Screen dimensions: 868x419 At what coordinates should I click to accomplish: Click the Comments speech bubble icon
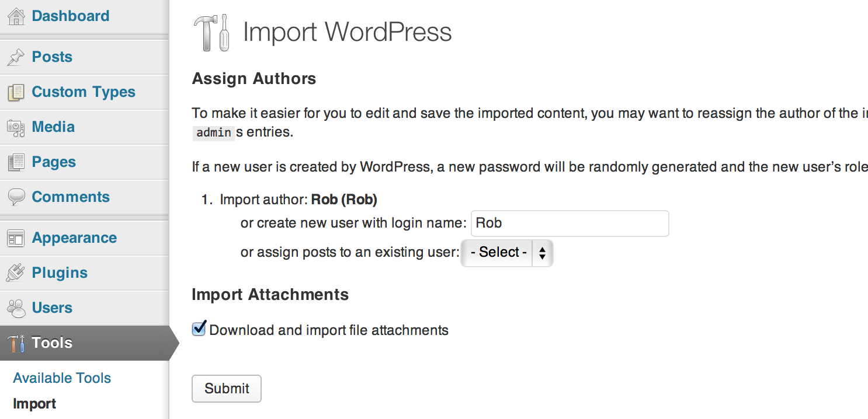(x=16, y=197)
